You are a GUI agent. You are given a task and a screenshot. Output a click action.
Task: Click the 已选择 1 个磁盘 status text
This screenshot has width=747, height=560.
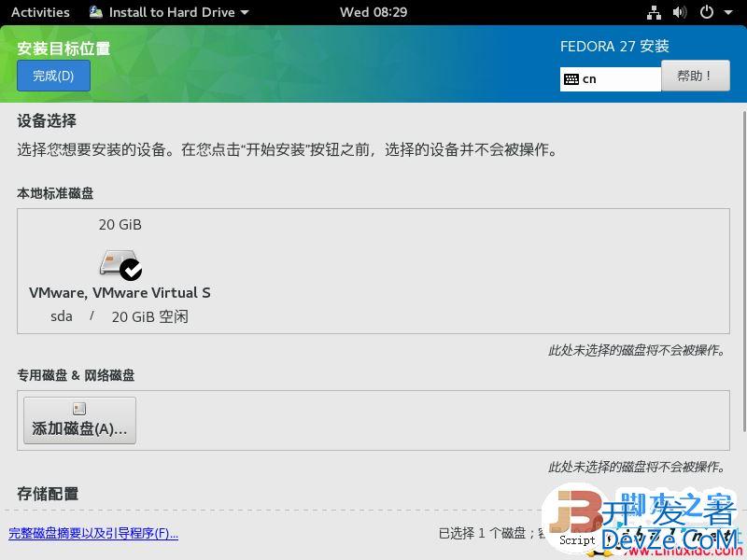(482, 533)
